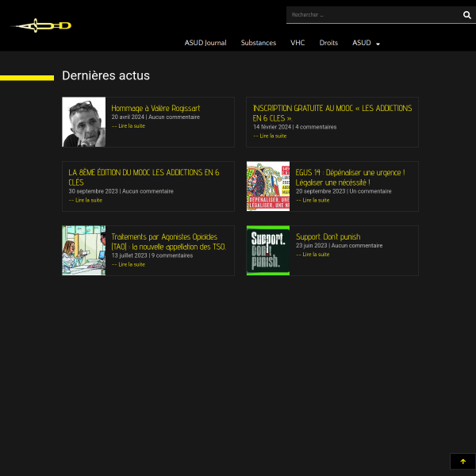The image size is (476, 476).
Task: Click Lire la suite under EGUS 14
Action: (x=313, y=201)
